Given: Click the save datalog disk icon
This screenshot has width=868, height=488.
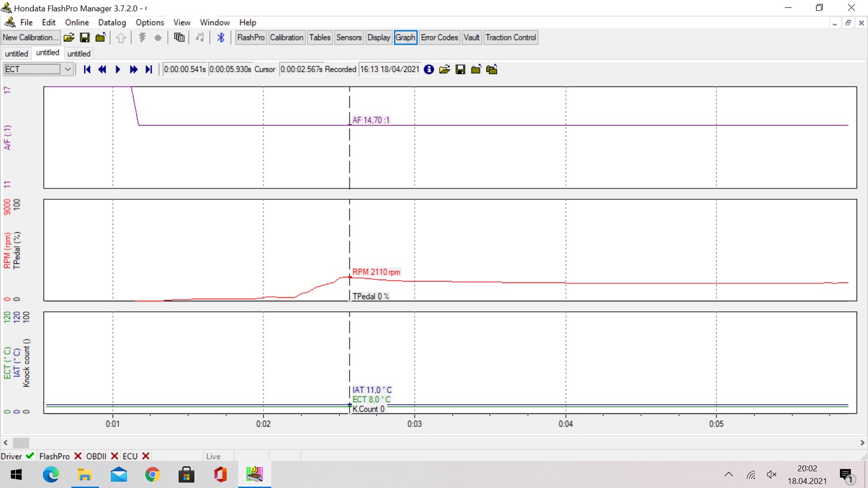Looking at the screenshot, I should click(461, 69).
